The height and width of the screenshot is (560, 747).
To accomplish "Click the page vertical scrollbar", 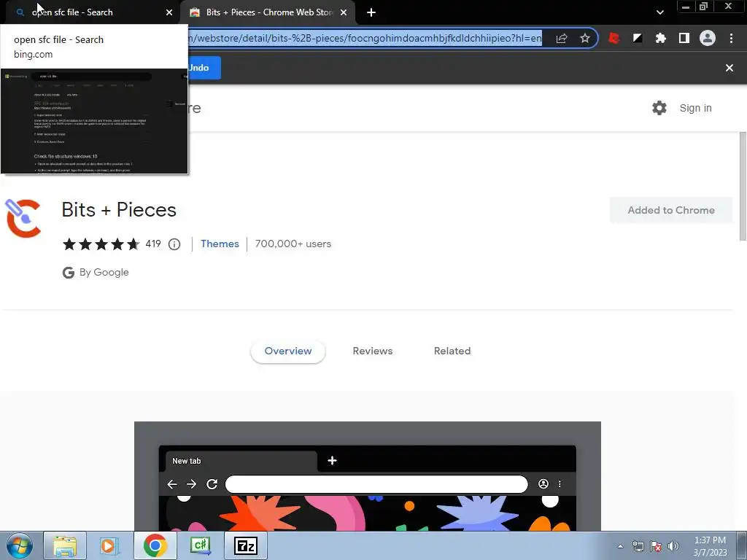I will pyautogui.click(x=742, y=186).
